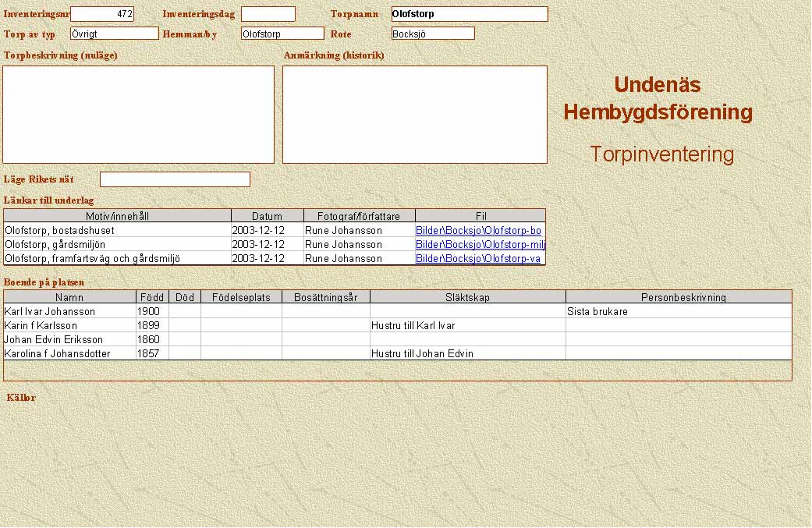Click the Personbeskrivning column header
The height and width of the screenshot is (528, 812).
point(678,297)
